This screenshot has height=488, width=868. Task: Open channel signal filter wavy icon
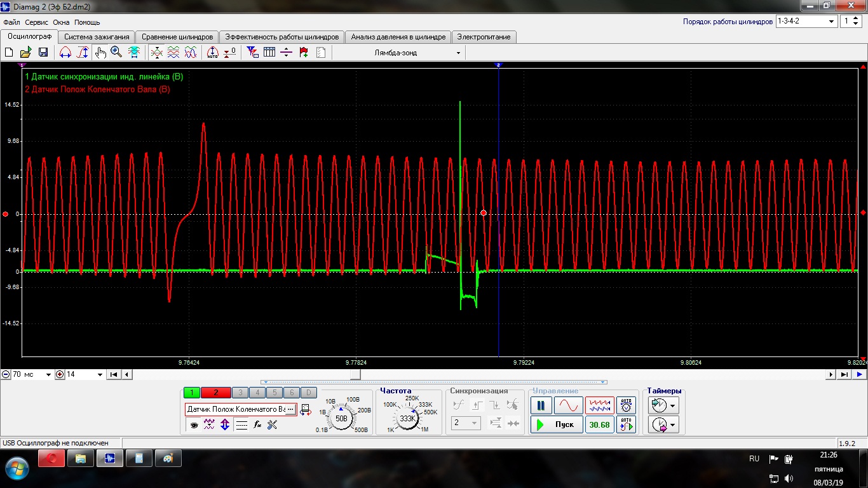208,425
